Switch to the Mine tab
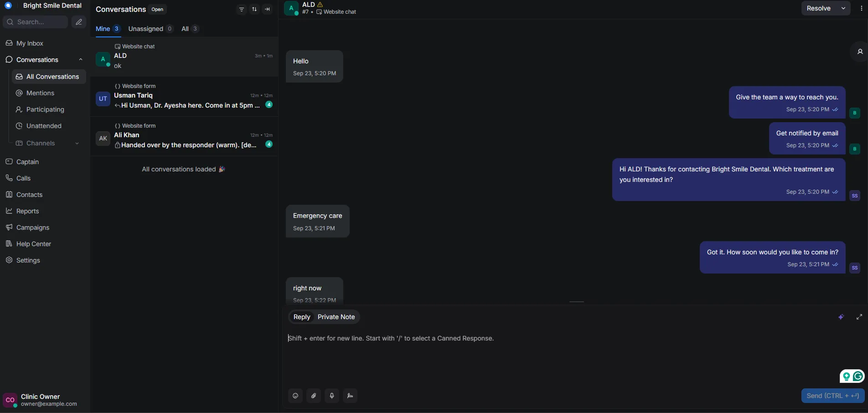868x413 pixels. pyautogui.click(x=108, y=29)
